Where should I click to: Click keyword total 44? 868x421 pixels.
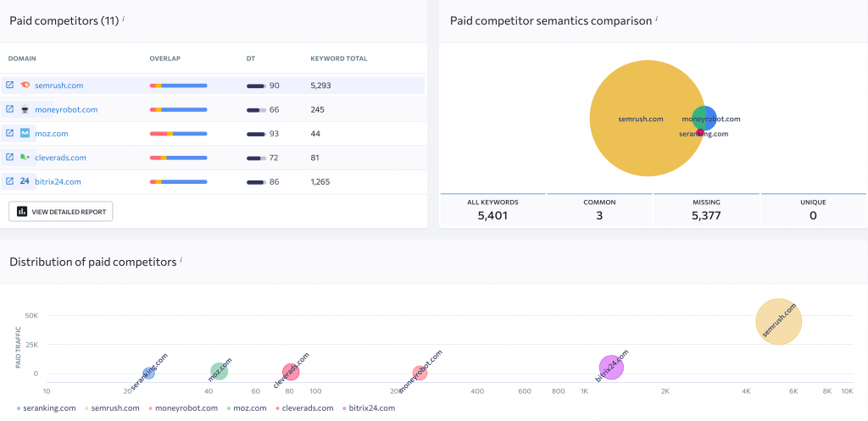(x=315, y=133)
